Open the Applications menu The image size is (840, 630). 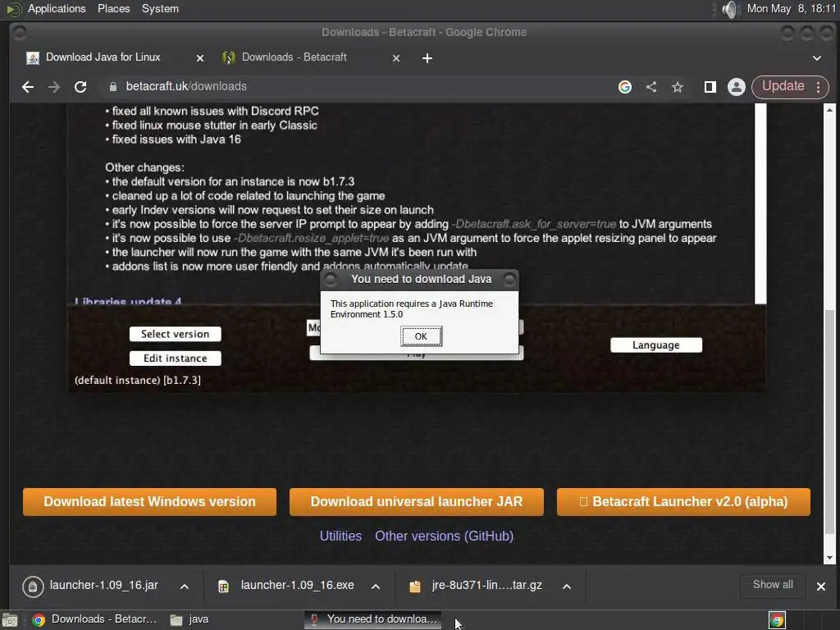pos(57,8)
